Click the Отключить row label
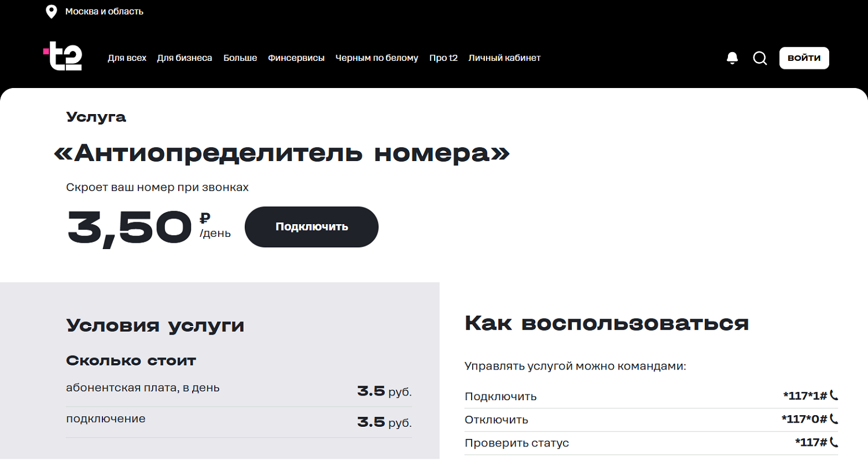 click(496, 420)
